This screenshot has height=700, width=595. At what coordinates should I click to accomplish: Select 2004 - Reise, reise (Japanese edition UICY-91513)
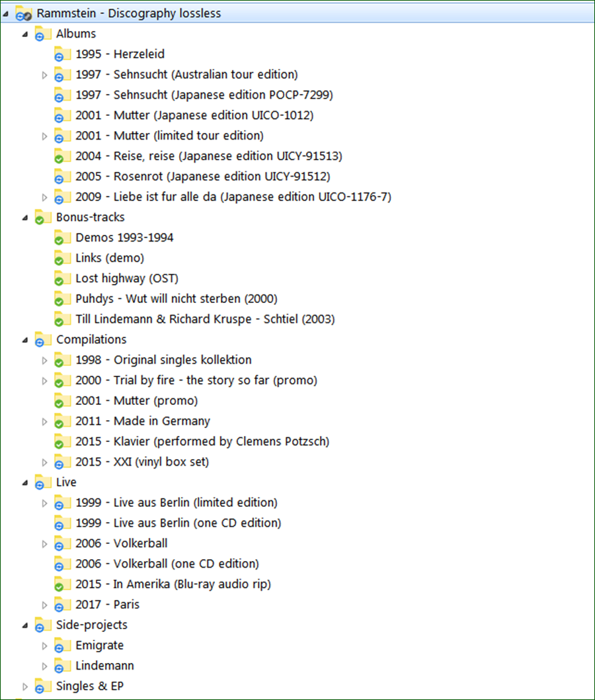(209, 156)
